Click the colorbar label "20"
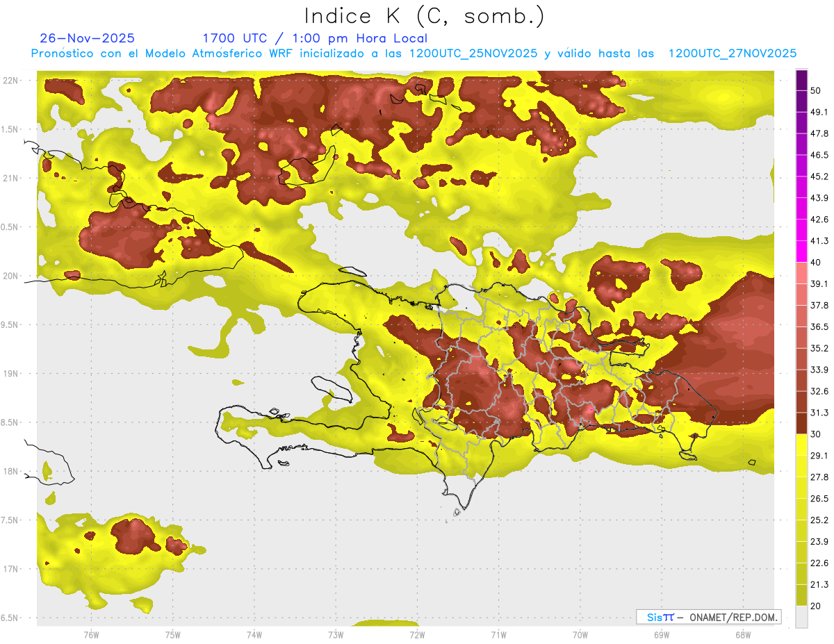Screen dimensions: 834x644 click(x=817, y=606)
